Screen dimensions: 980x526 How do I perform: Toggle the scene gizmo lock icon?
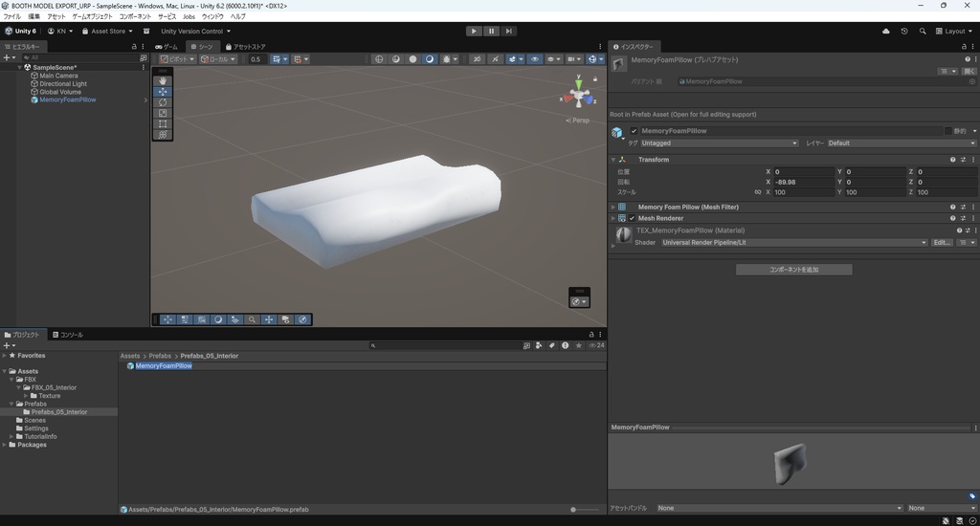pos(595,79)
